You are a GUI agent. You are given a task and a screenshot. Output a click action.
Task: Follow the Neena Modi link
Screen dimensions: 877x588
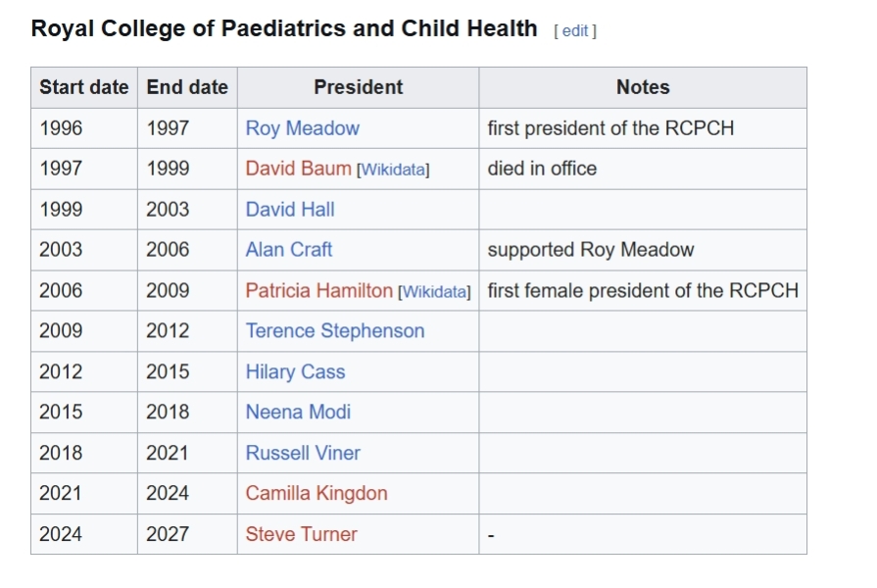click(x=298, y=413)
